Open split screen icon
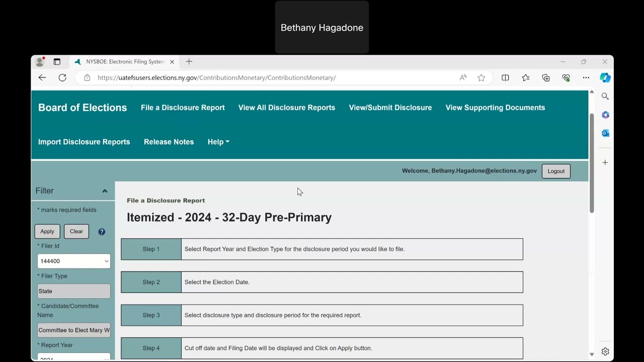Viewport: 644px width, 362px height. 505,77
